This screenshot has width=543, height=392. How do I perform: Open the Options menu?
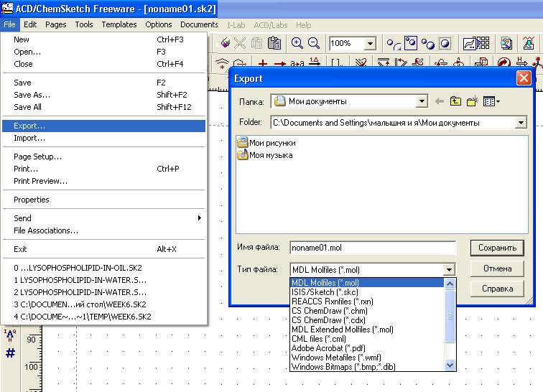pos(159,24)
